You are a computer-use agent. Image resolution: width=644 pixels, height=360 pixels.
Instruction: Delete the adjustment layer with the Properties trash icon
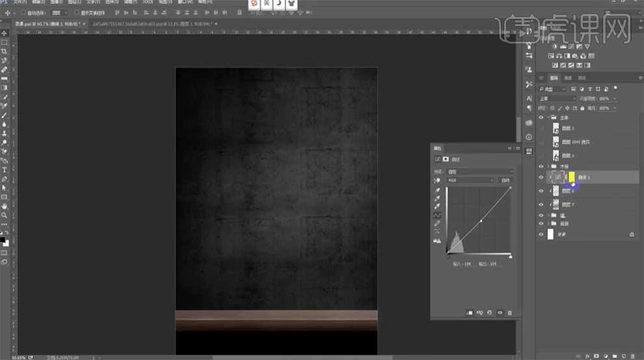coord(509,312)
